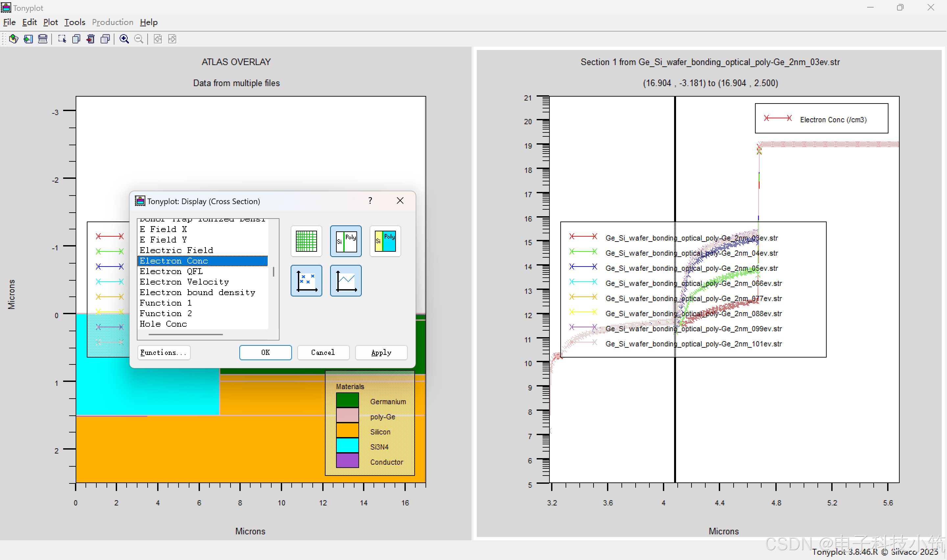
Task: Click the delete plot trash icon
Action: (x=90, y=39)
